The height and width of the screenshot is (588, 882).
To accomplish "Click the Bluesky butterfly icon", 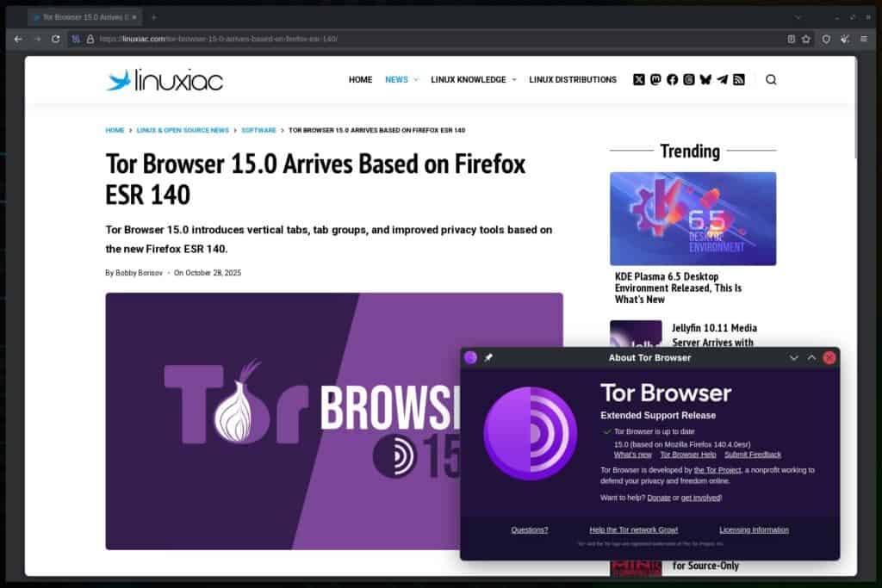I will [x=706, y=79].
